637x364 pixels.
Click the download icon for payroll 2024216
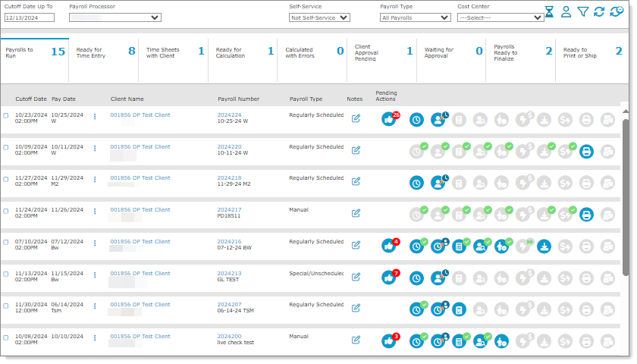click(x=544, y=246)
